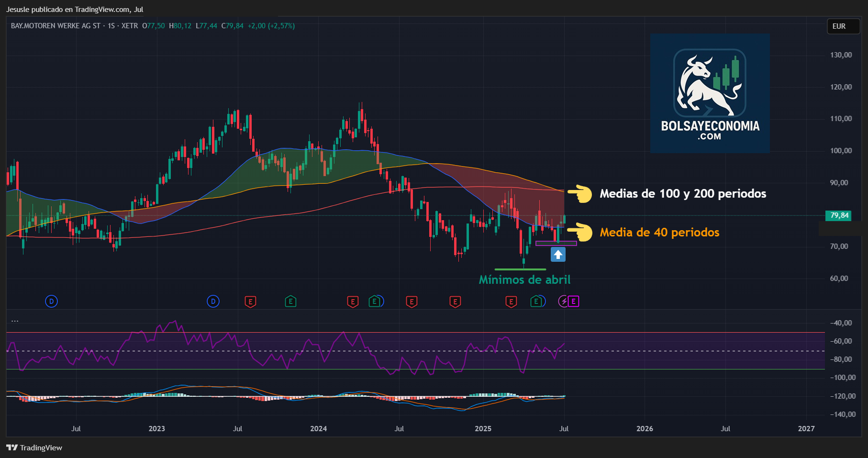Screen dimensions: 868x458
Task: Click the -40,00 indicator axis label
Action: [841, 323]
